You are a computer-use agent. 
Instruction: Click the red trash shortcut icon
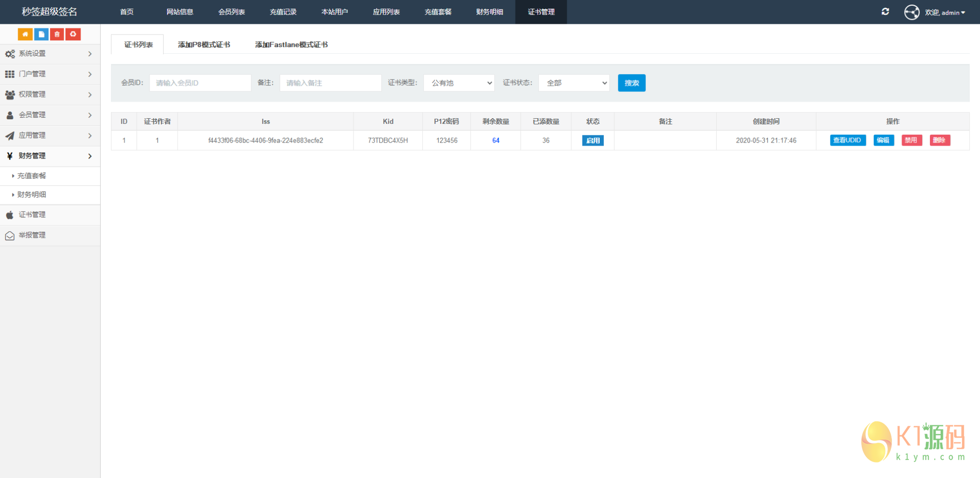[57, 34]
